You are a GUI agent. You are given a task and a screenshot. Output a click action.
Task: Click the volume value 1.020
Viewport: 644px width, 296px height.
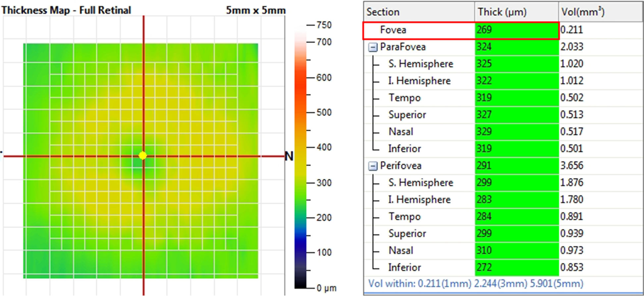coord(572,64)
